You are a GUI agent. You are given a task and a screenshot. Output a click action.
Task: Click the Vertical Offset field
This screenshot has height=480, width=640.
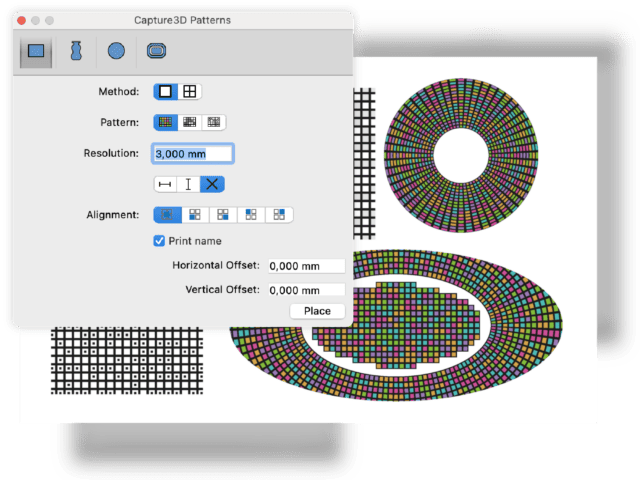click(307, 290)
